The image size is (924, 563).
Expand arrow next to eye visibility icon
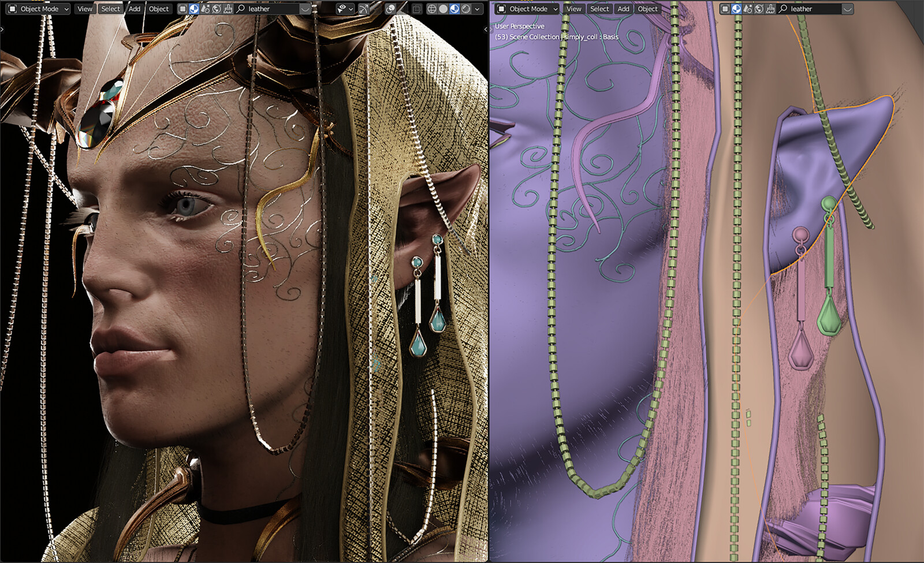(351, 9)
